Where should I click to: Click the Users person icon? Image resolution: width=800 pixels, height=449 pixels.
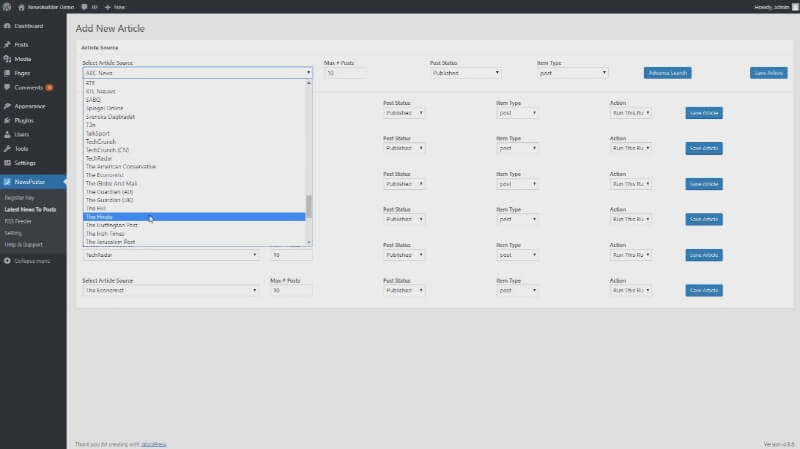[x=7, y=135]
